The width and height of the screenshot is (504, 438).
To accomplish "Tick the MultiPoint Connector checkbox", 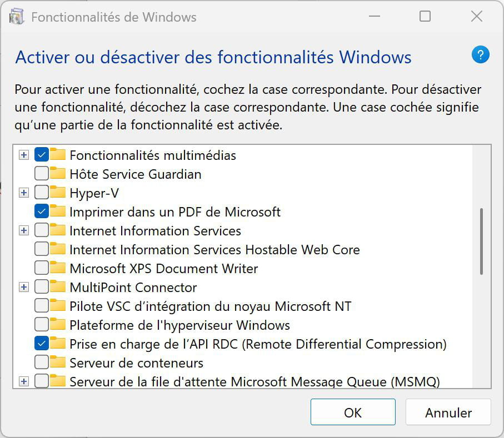I will (x=42, y=287).
